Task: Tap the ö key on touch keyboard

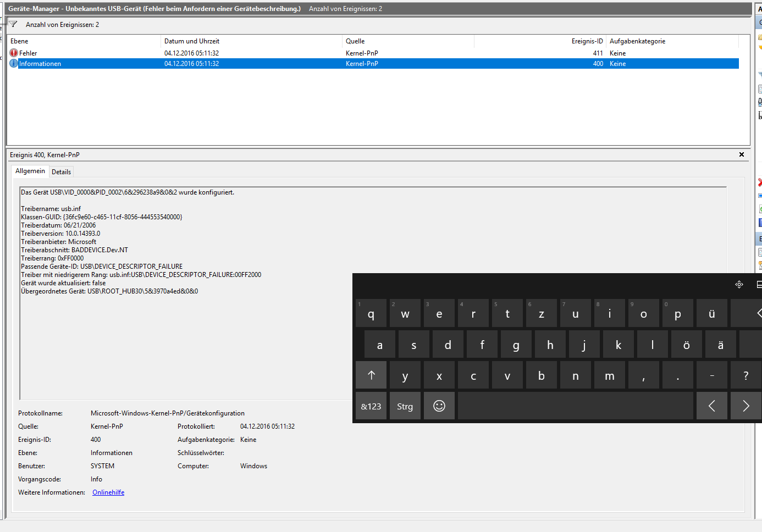Action: point(687,345)
